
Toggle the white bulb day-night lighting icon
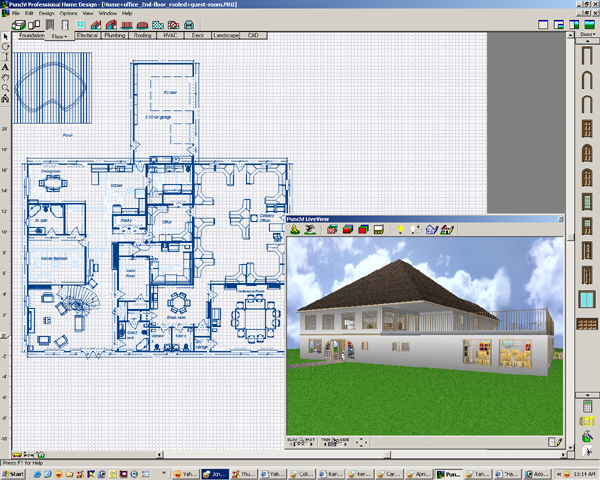(415, 229)
